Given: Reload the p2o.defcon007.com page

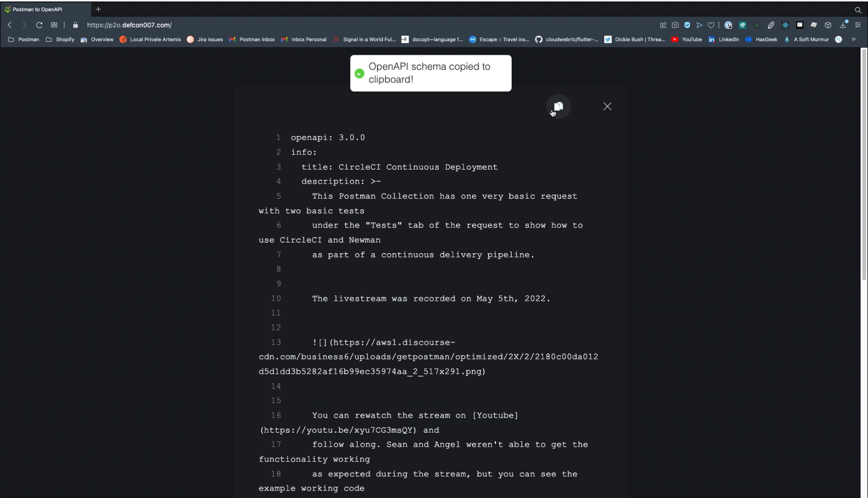Looking at the screenshot, I should (x=39, y=25).
